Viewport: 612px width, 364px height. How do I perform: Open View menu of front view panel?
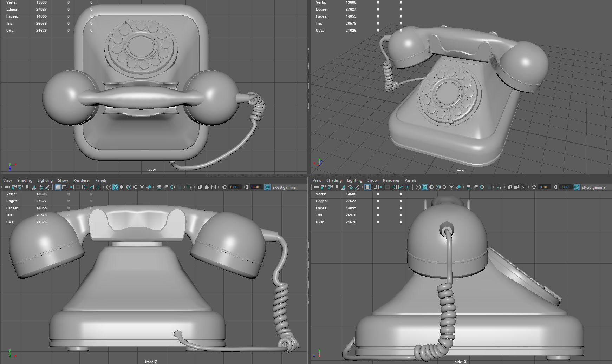(7, 180)
